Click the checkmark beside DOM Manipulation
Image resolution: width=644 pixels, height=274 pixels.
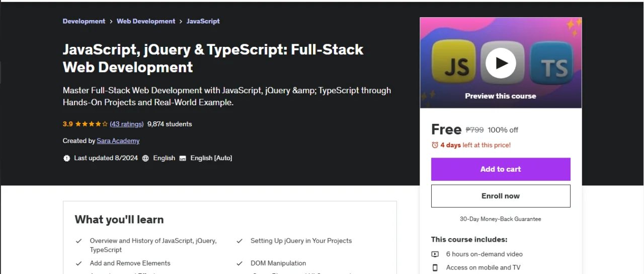coord(239,263)
